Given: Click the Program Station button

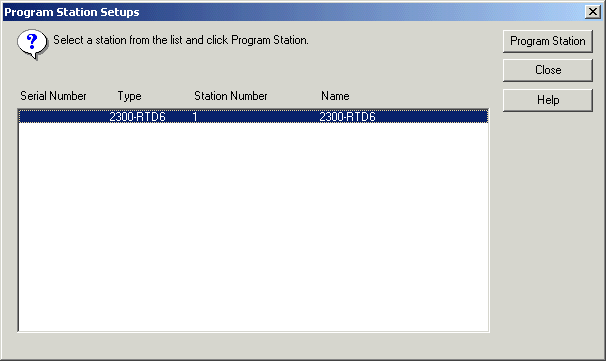Looking at the screenshot, I should (x=548, y=41).
